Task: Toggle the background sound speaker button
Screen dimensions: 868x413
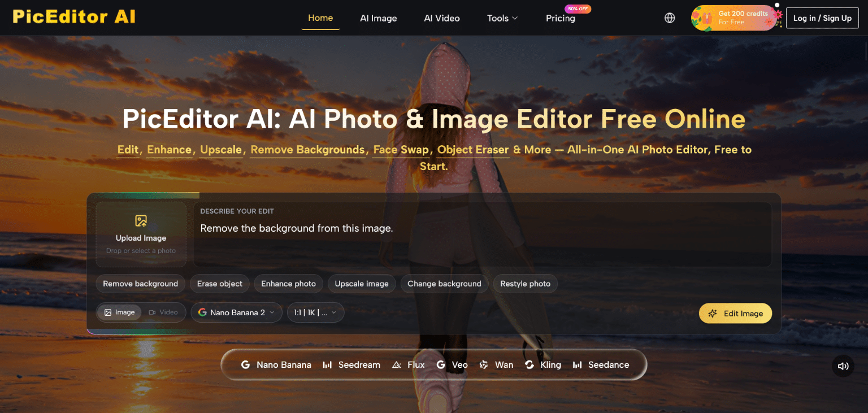Action: (x=843, y=366)
